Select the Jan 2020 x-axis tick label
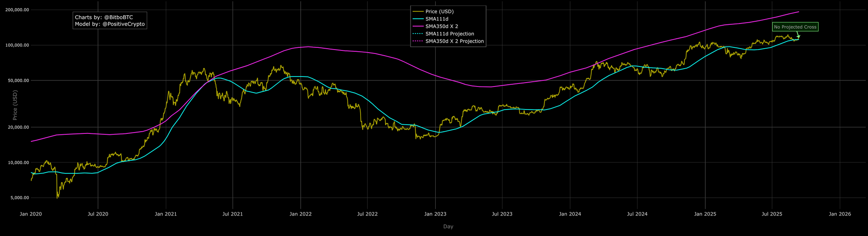 [31, 214]
